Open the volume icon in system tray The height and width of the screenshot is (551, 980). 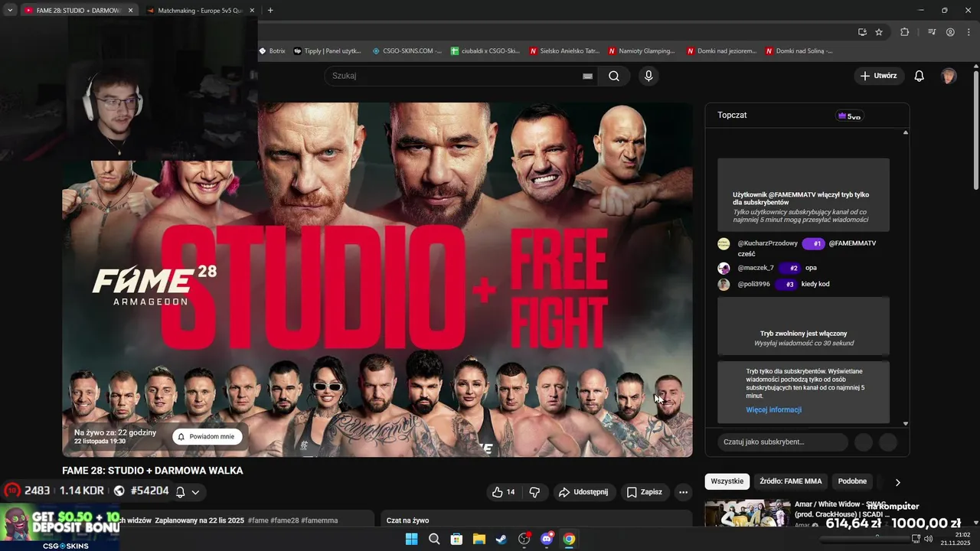pos(928,539)
